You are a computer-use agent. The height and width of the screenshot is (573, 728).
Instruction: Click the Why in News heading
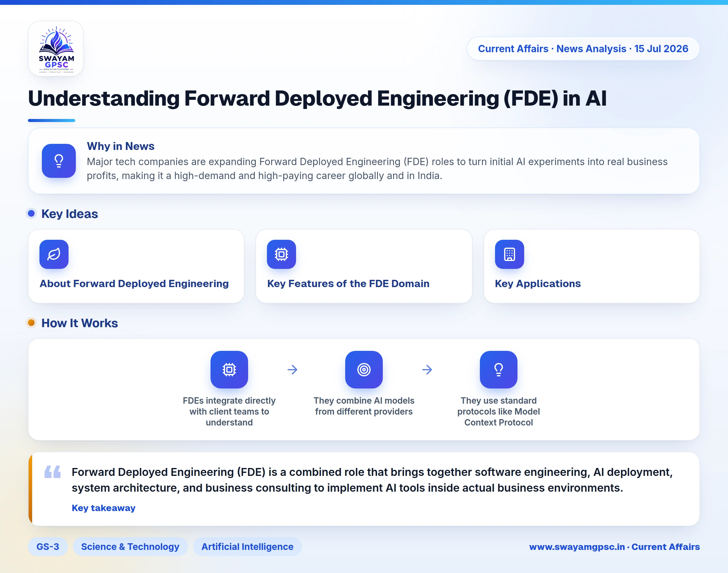click(x=121, y=146)
